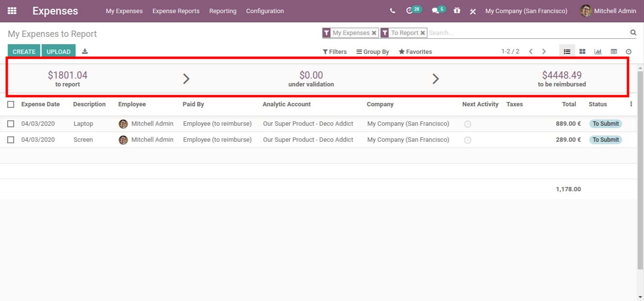The width and height of the screenshot is (644, 301).
Task: Switch to pivot table view icon
Action: pyautogui.click(x=613, y=51)
